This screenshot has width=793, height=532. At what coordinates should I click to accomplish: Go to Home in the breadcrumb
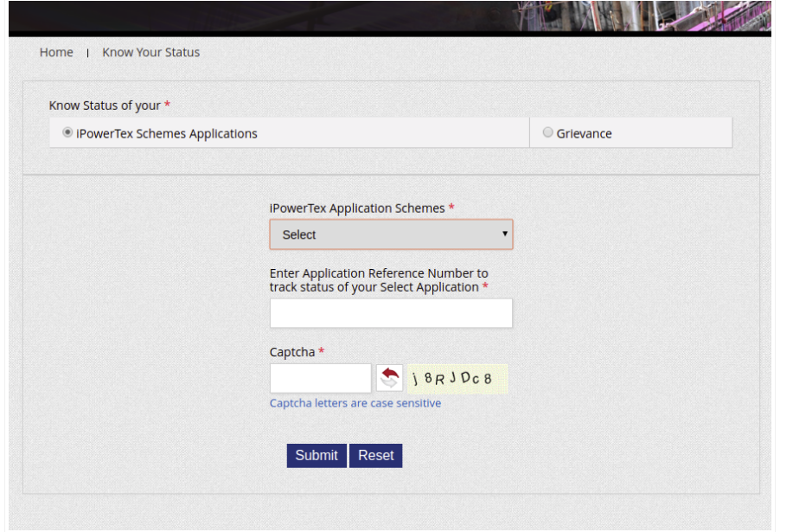tap(56, 53)
